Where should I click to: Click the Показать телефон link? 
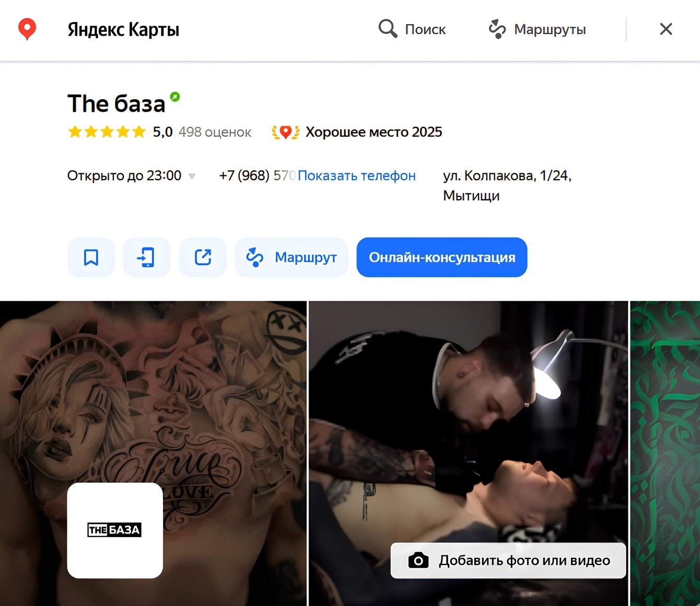tap(357, 176)
